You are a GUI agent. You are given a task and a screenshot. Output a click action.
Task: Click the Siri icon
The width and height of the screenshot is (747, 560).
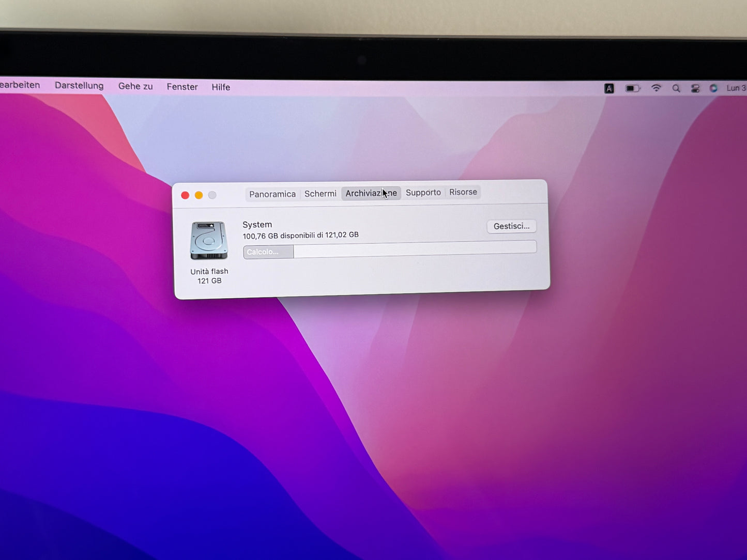(713, 88)
